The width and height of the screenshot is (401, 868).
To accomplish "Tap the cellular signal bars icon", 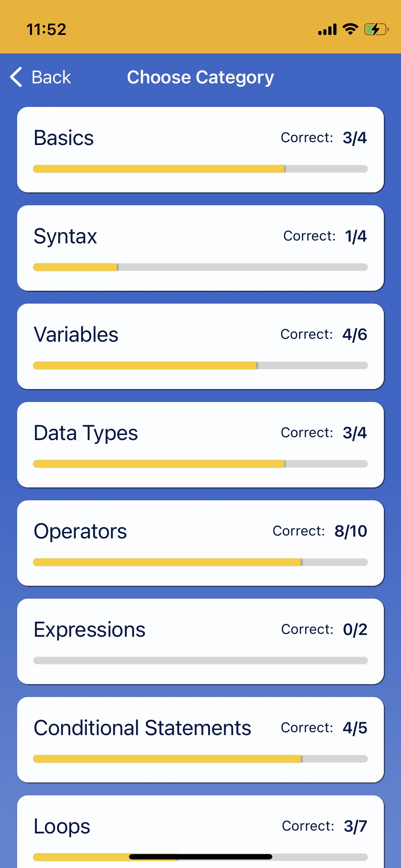I will pos(327,30).
